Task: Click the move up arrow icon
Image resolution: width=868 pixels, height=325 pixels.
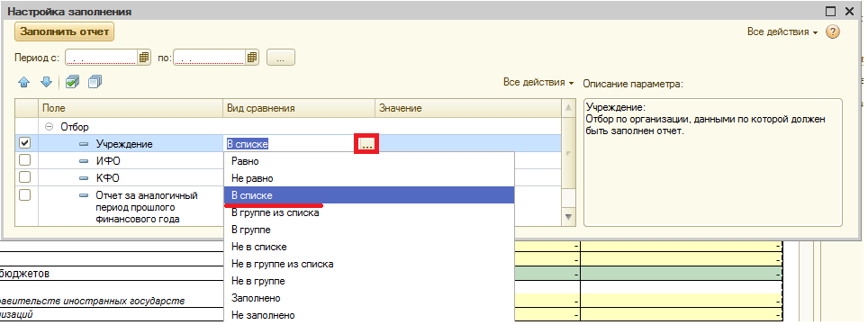Action: click(x=23, y=83)
